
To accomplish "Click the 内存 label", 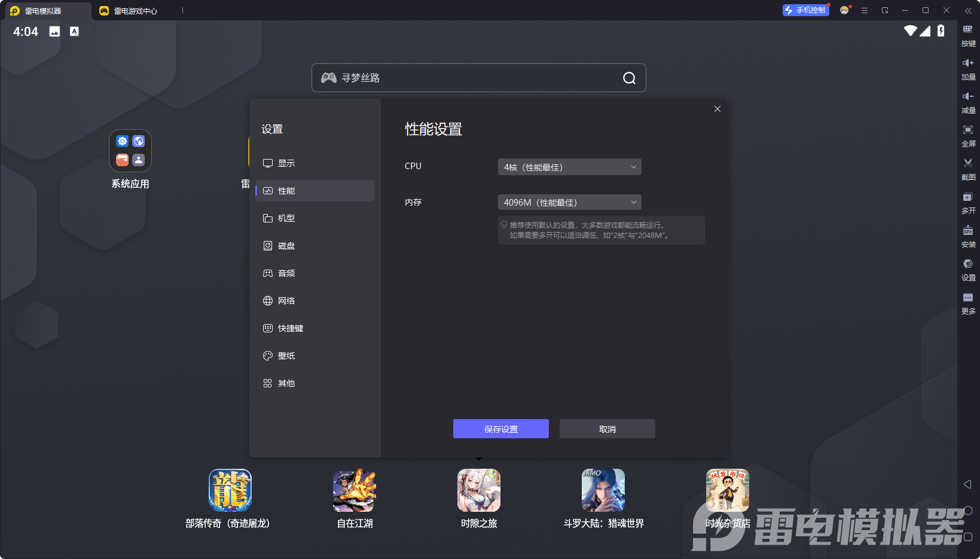I will tap(413, 202).
